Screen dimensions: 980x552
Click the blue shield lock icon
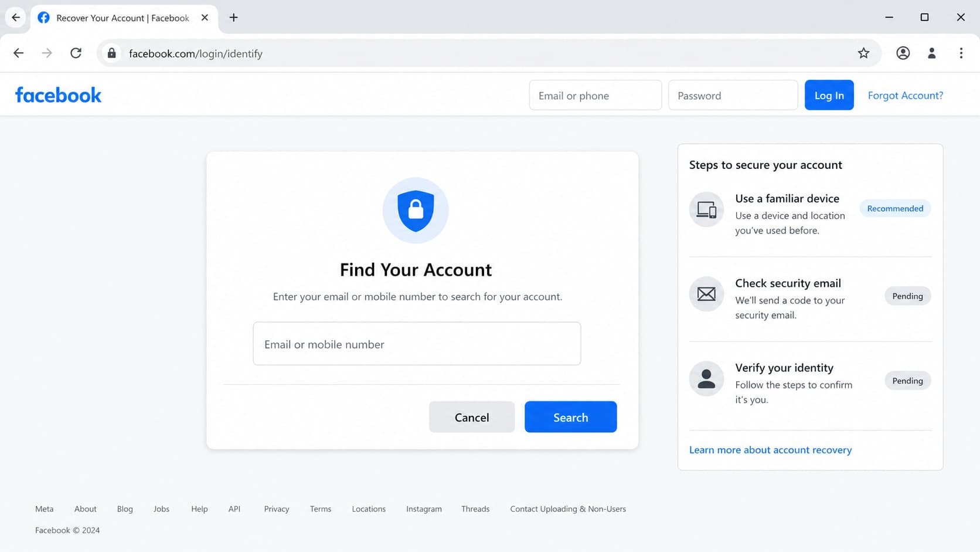coord(416,211)
